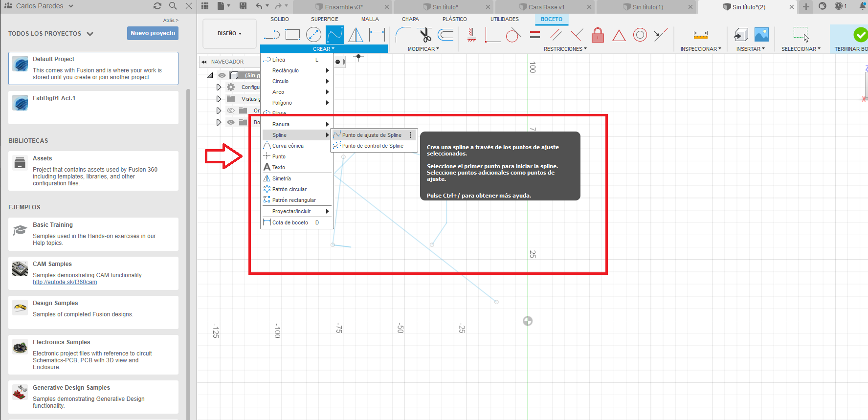Open search in the data panel
The image size is (868, 420).
173,6
